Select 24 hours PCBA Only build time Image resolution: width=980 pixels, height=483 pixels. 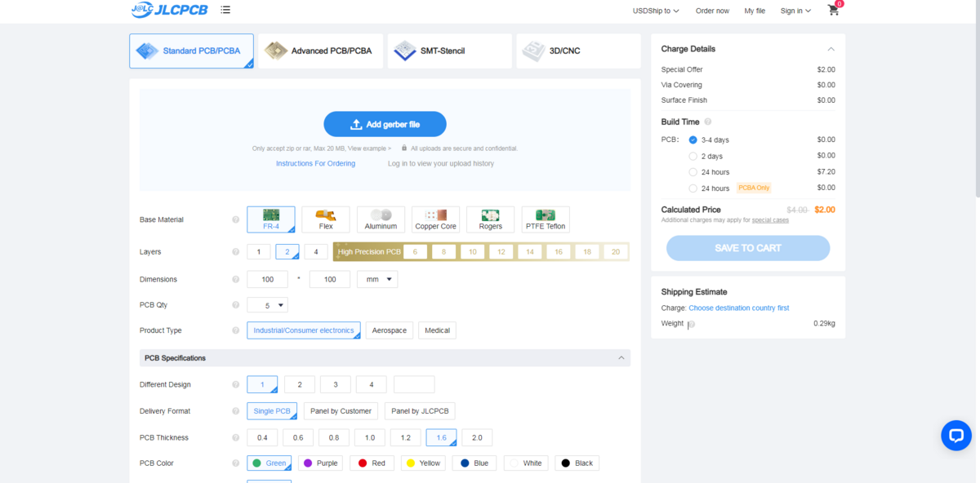coord(693,188)
